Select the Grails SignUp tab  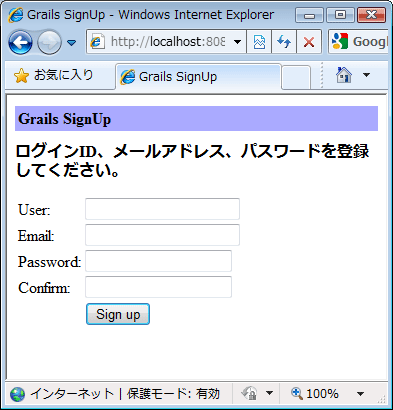pyautogui.click(x=199, y=77)
